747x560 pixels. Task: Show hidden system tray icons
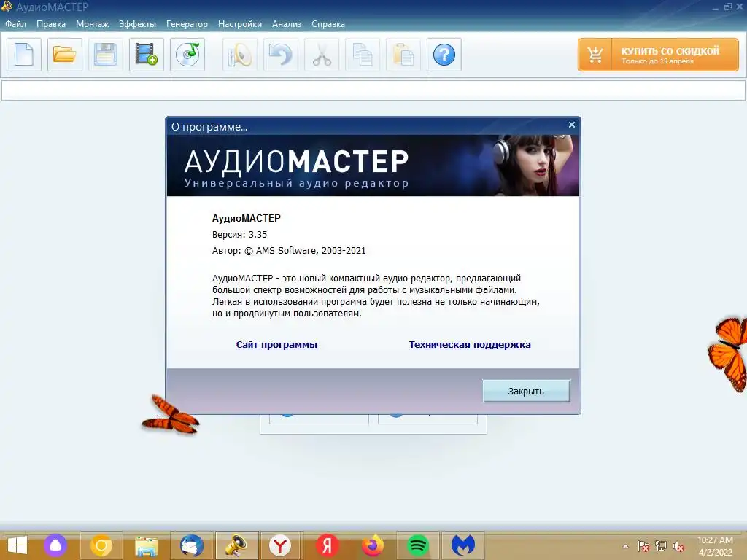pyautogui.click(x=625, y=546)
